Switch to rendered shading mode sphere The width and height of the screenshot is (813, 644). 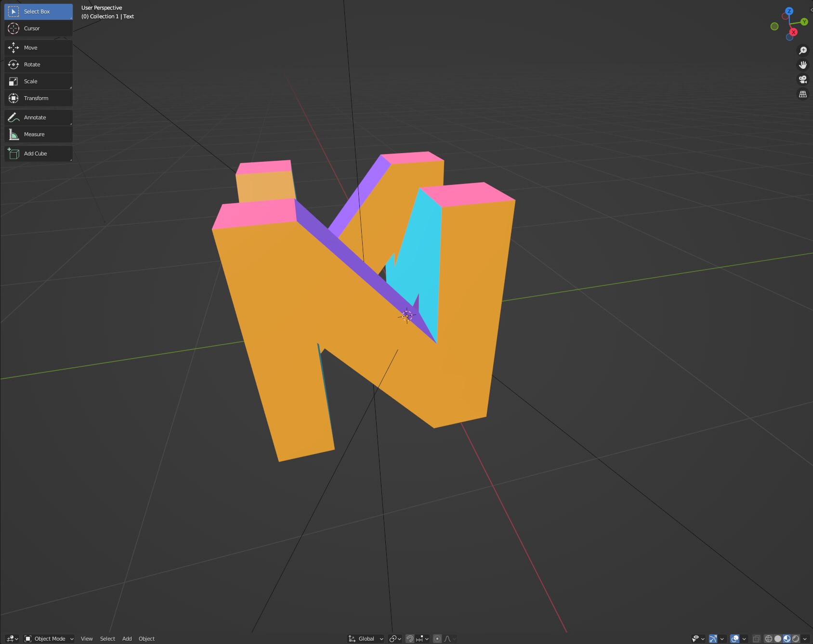[x=795, y=639]
